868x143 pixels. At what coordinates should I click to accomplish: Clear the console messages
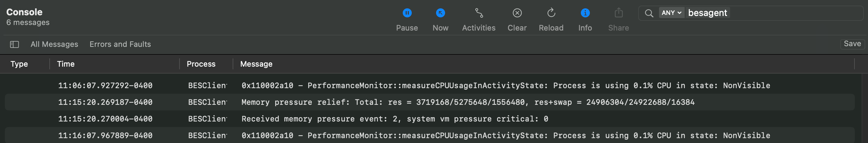pos(517,13)
